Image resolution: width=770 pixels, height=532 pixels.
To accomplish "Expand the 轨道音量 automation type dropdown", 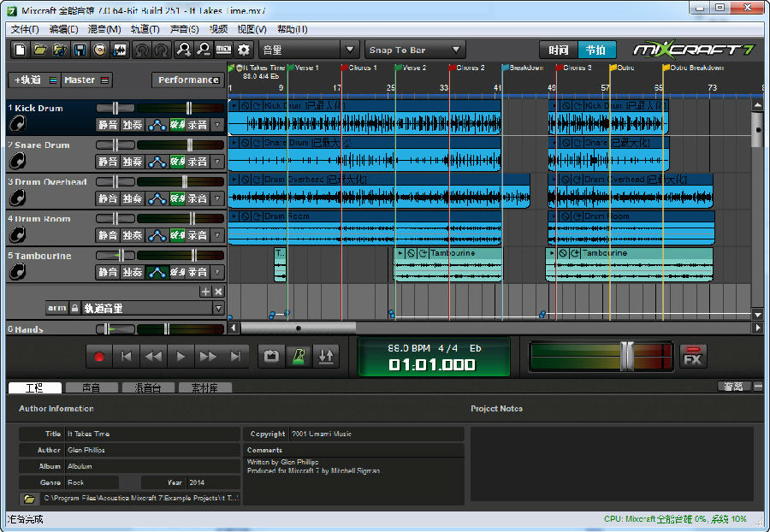I will 218,308.
